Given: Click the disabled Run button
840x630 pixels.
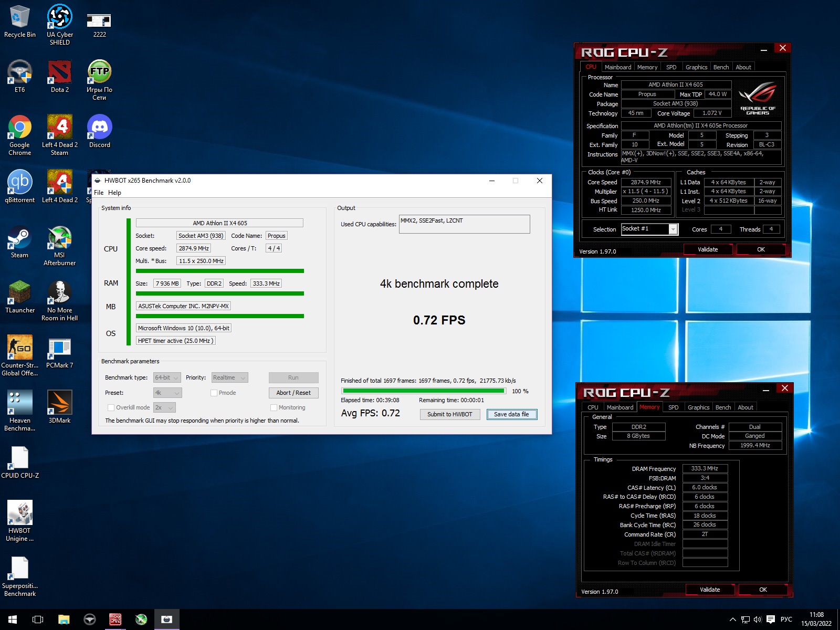Looking at the screenshot, I should [293, 377].
